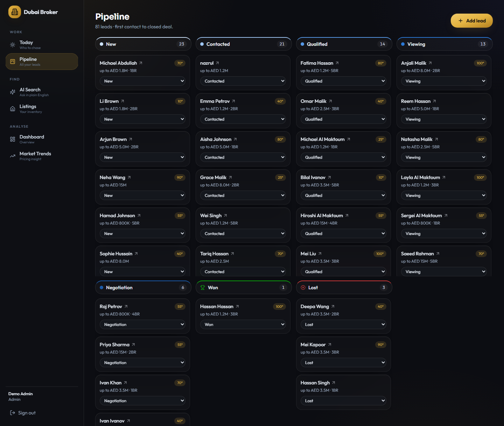Open Reem Hassan's lead arrow icon
The height and width of the screenshot is (426, 504).
[434, 101]
